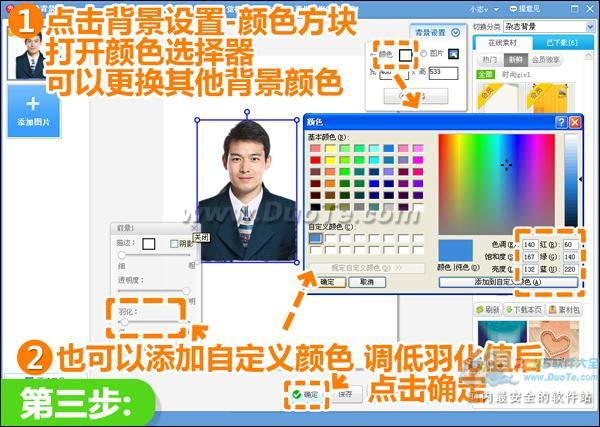Click the 刷新 refresh materials button

point(488,310)
